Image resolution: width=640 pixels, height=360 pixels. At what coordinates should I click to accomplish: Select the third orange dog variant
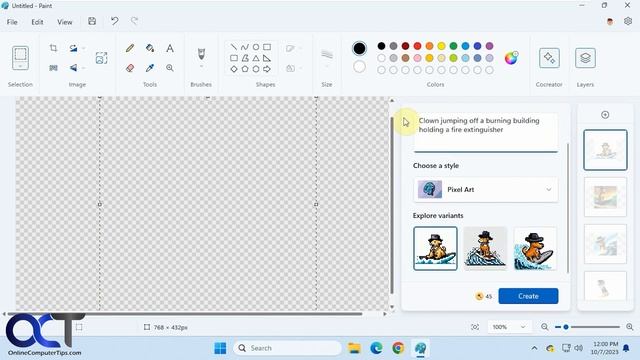click(535, 248)
